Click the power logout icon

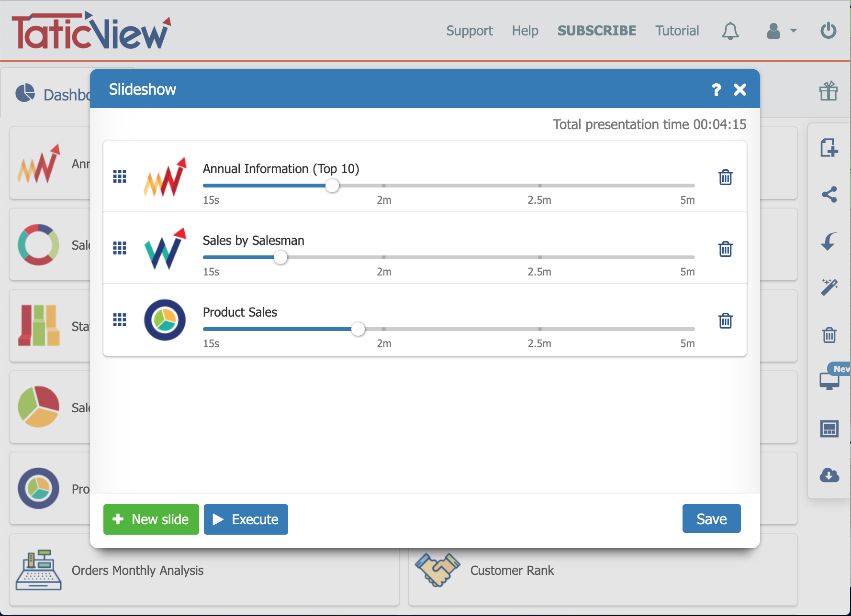pyautogui.click(x=828, y=31)
